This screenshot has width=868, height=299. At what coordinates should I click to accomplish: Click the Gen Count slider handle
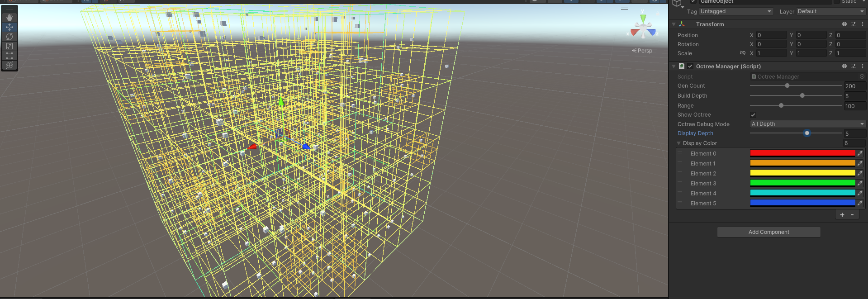pyautogui.click(x=787, y=85)
